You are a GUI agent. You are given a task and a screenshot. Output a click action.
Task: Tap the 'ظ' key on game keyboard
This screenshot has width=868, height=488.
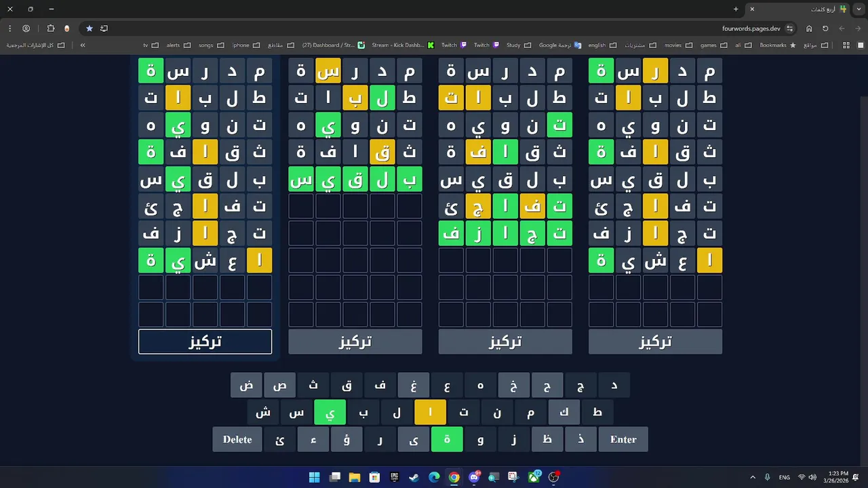[x=547, y=439]
